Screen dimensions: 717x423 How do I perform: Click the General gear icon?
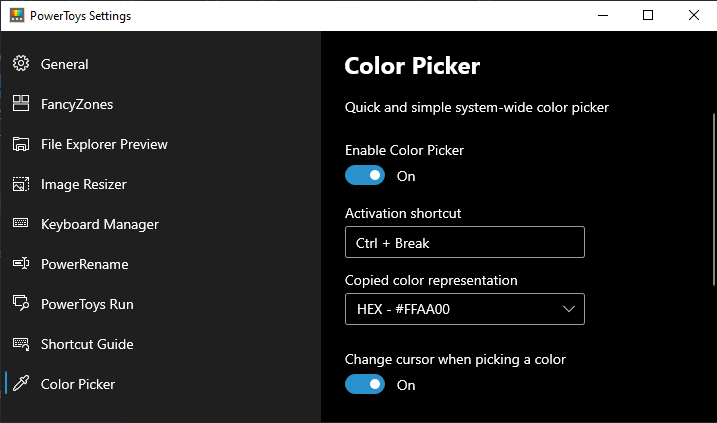pos(21,64)
